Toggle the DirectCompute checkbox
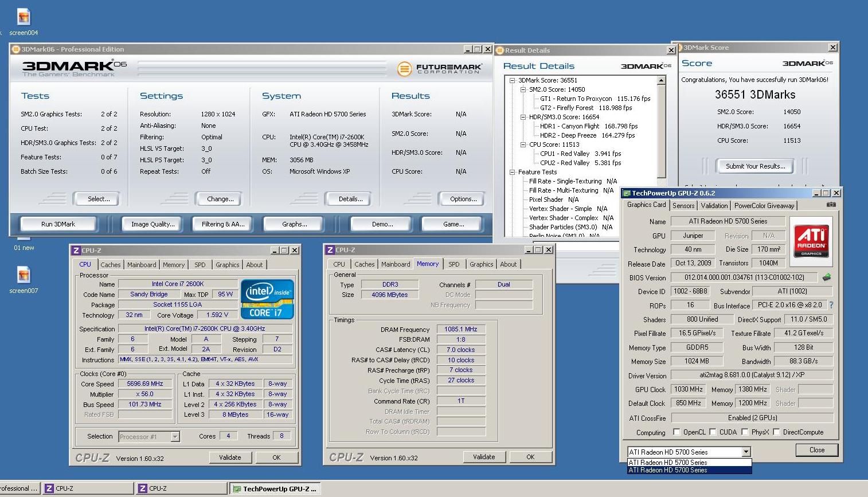The image size is (868, 497). click(x=776, y=432)
